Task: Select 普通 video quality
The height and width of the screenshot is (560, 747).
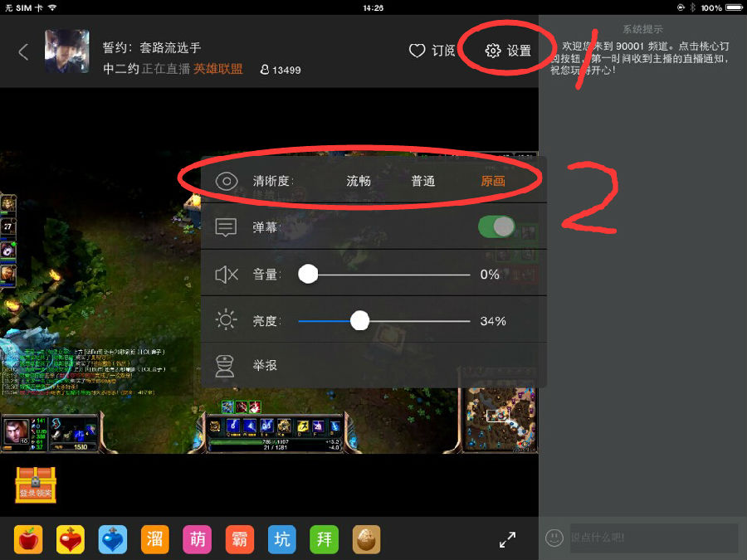Action: 423,181
